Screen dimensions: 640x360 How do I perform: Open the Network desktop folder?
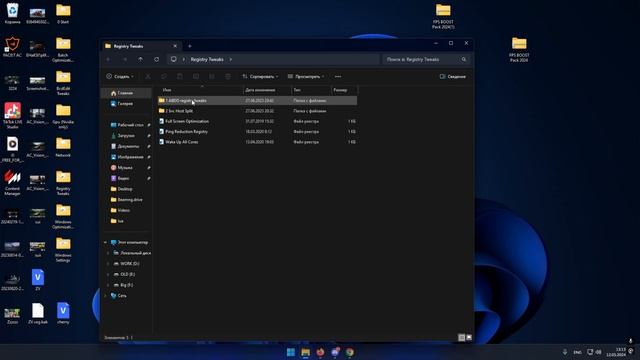click(63, 147)
